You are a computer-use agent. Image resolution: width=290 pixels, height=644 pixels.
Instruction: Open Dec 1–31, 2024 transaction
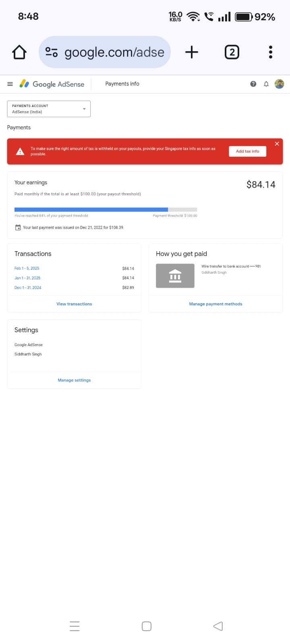coord(28,288)
